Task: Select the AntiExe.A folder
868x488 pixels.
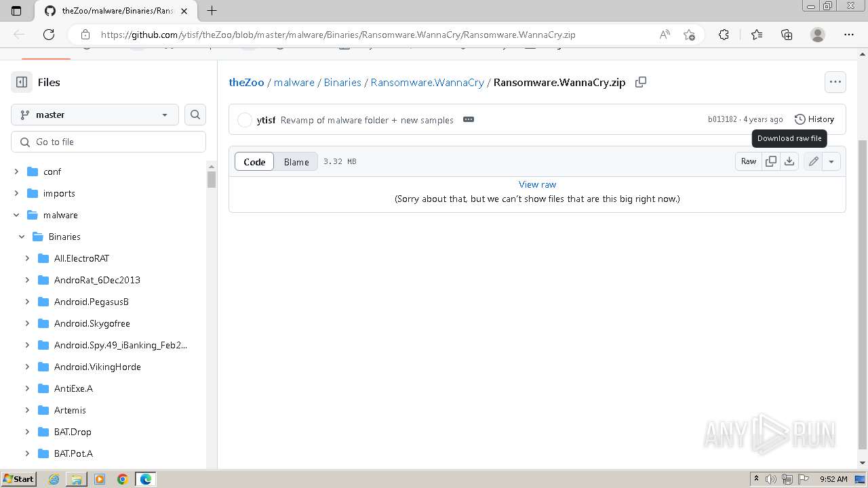Action: click(x=73, y=388)
